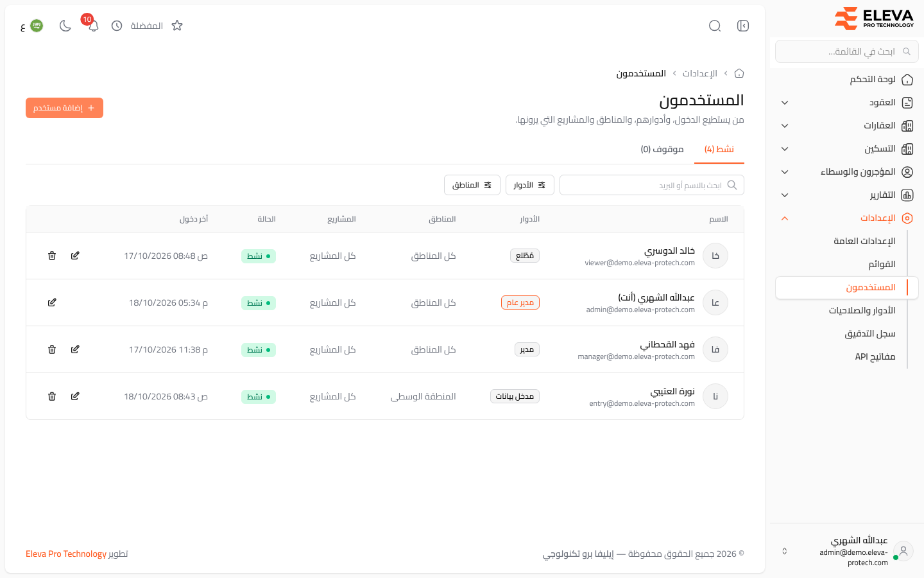Open the الأدوار filter dropdown
The image size is (924, 578).
[530, 185]
